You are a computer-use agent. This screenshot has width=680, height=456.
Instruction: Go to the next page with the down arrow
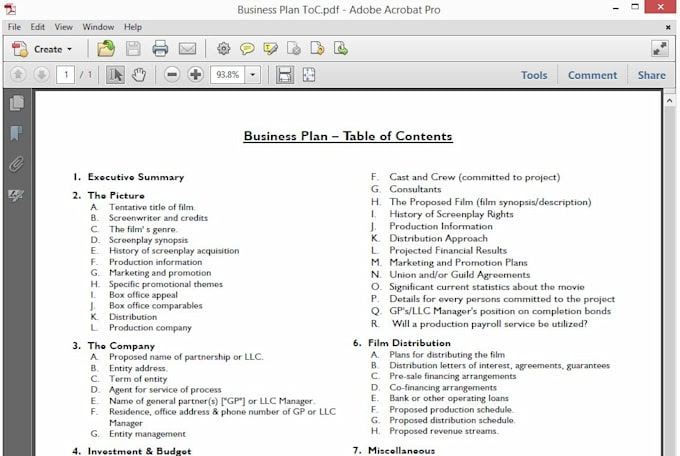pyautogui.click(x=42, y=75)
